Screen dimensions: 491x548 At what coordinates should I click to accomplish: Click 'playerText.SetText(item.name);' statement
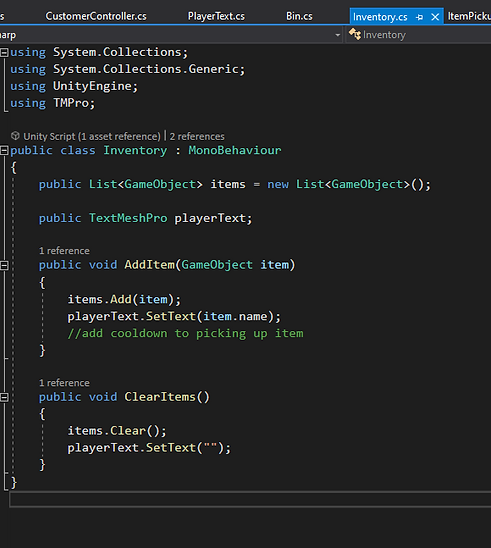[x=174, y=317]
